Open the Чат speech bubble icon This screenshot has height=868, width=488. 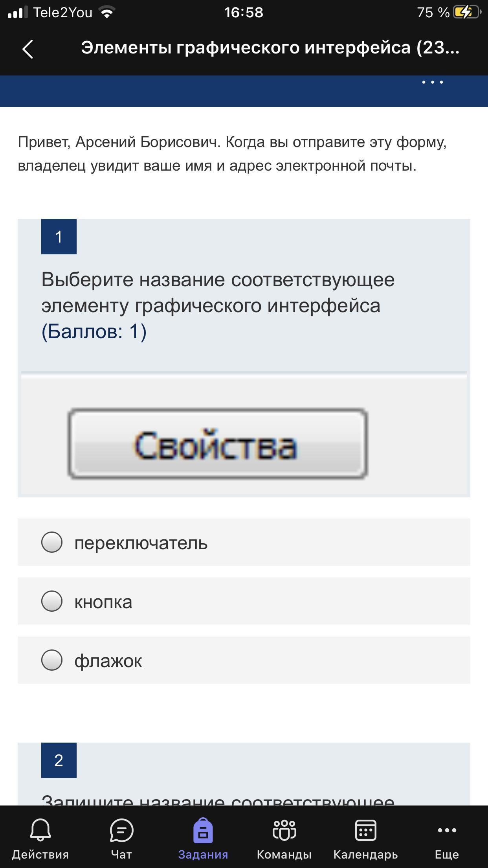pos(122,830)
